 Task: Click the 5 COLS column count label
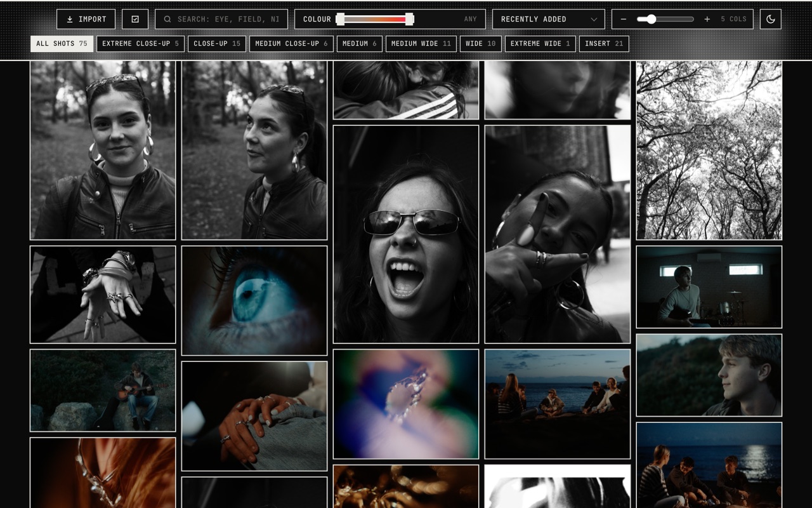point(733,19)
